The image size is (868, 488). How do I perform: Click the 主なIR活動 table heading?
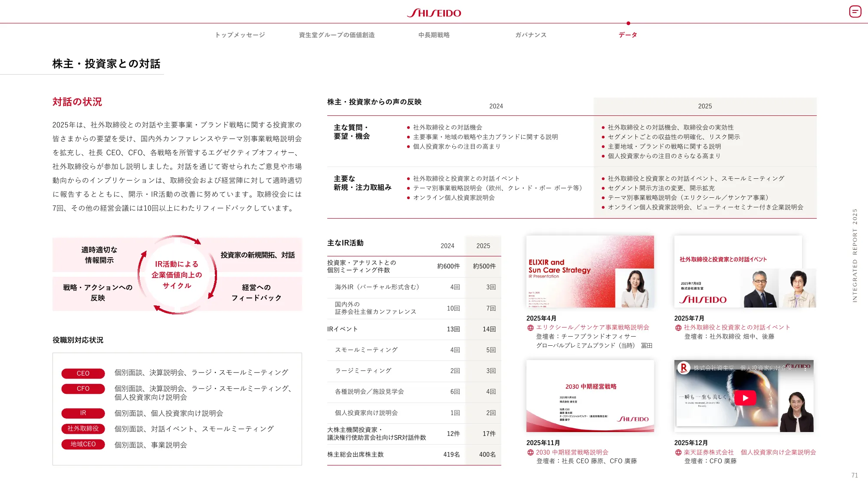[x=345, y=243]
